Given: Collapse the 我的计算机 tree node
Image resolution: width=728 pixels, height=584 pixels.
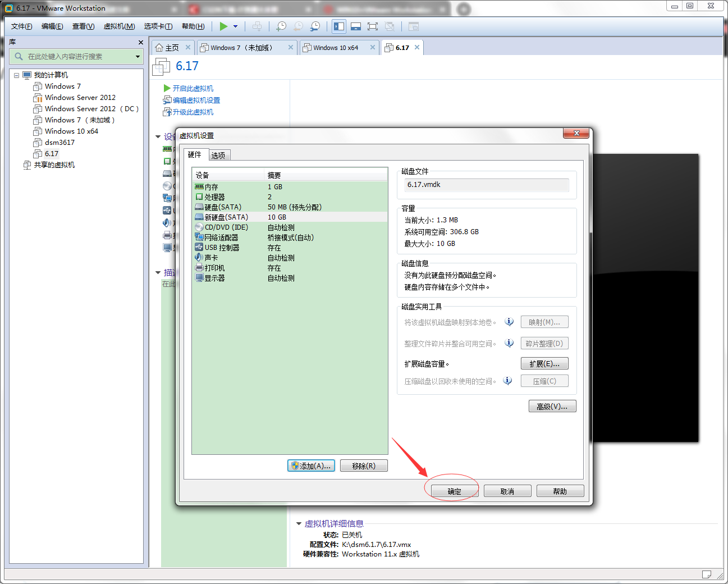Looking at the screenshot, I should (17, 75).
